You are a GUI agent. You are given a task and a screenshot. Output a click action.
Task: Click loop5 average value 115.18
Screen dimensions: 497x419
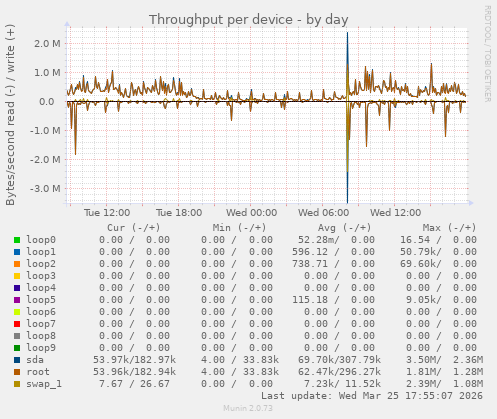pyautogui.click(x=310, y=300)
